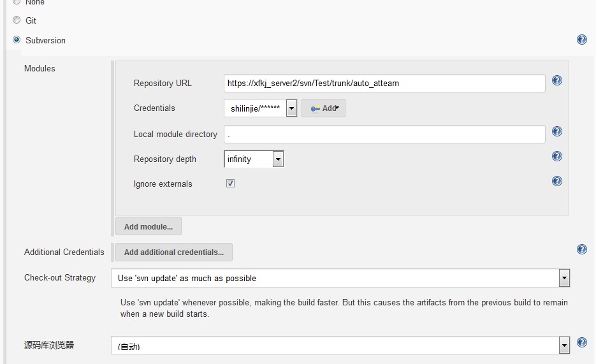Viewport: 596px width, 364px height.
Task: Open the Credentials dropdown showing shilinjie
Action: pos(260,108)
